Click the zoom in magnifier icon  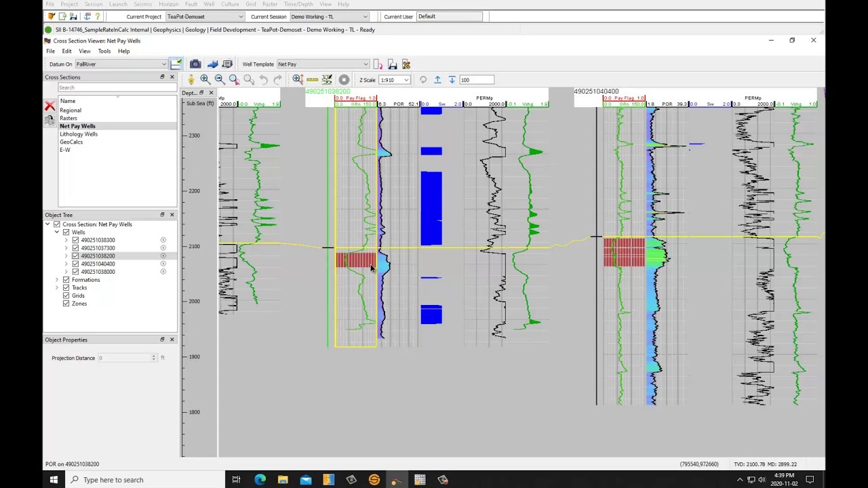click(205, 80)
